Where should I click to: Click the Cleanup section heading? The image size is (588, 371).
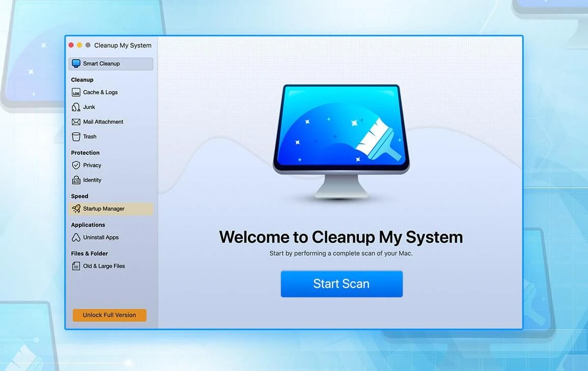coord(82,79)
